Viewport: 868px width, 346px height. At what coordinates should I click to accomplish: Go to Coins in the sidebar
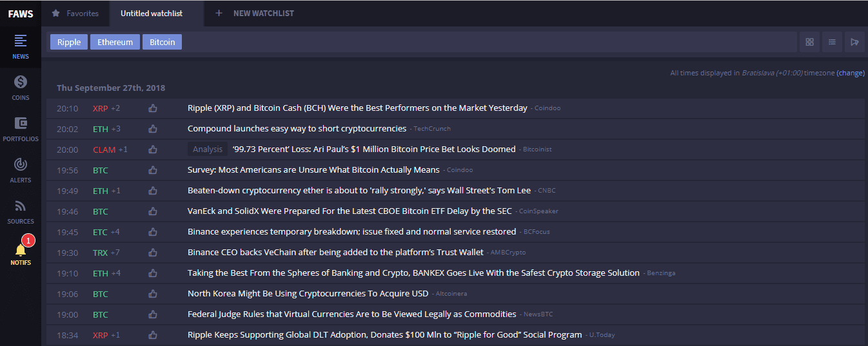[x=20, y=87]
